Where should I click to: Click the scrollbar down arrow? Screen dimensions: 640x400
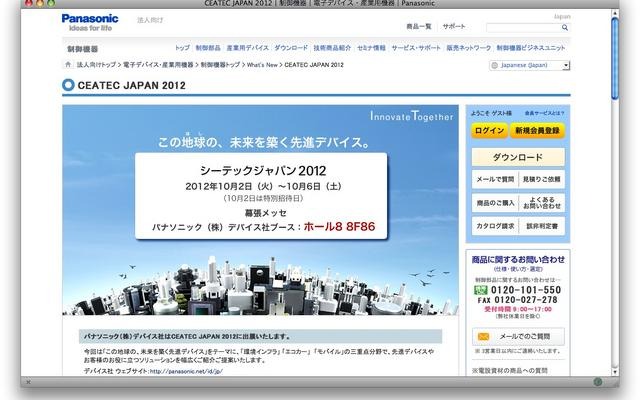tap(615, 372)
